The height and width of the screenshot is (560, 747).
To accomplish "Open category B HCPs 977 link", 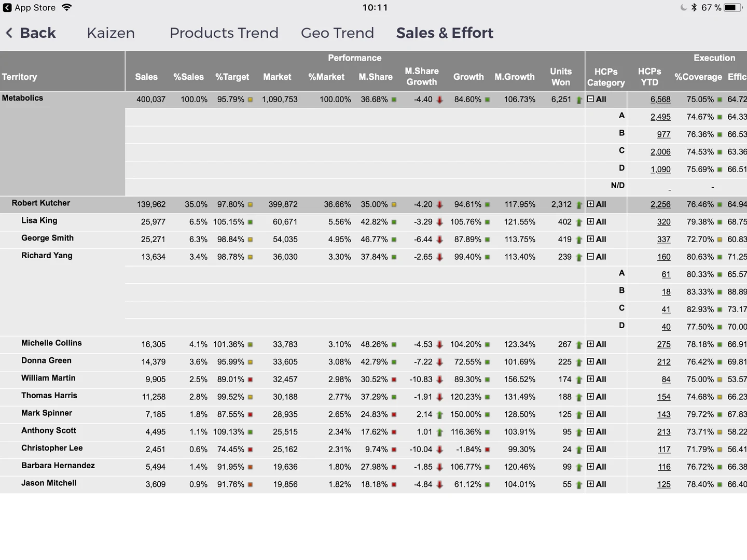I will coord(663,134).
